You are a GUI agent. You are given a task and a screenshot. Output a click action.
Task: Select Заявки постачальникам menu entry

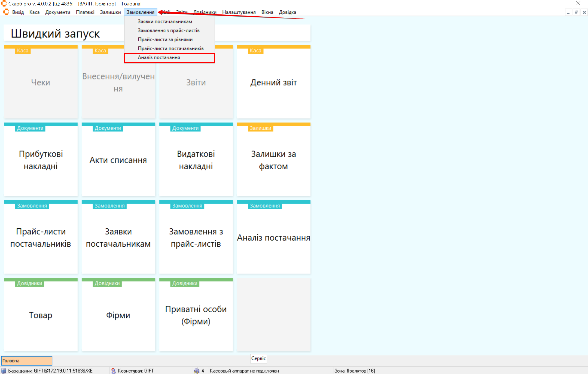(169, 22)
